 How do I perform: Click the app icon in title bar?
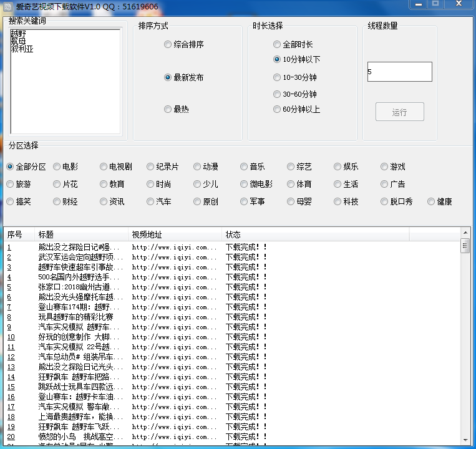[7, 6]
